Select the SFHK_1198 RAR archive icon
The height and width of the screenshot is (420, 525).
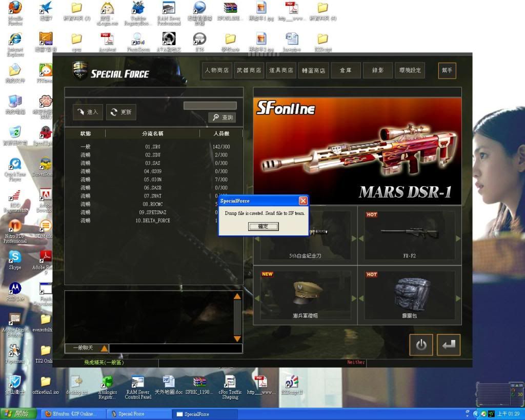click(199, 385)
